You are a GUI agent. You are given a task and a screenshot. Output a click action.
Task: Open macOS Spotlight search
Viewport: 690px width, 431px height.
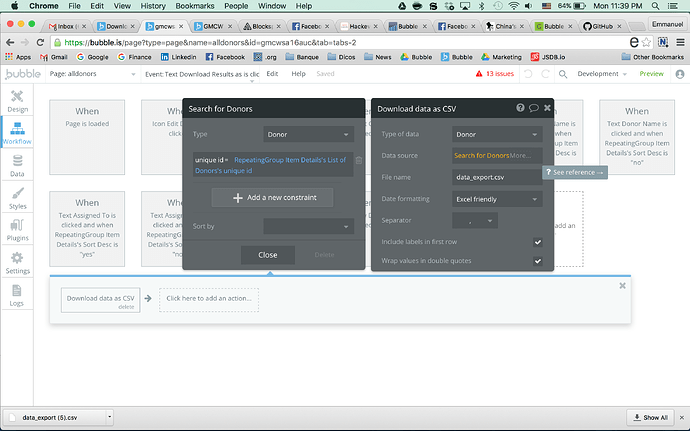(x=655, y=6)
